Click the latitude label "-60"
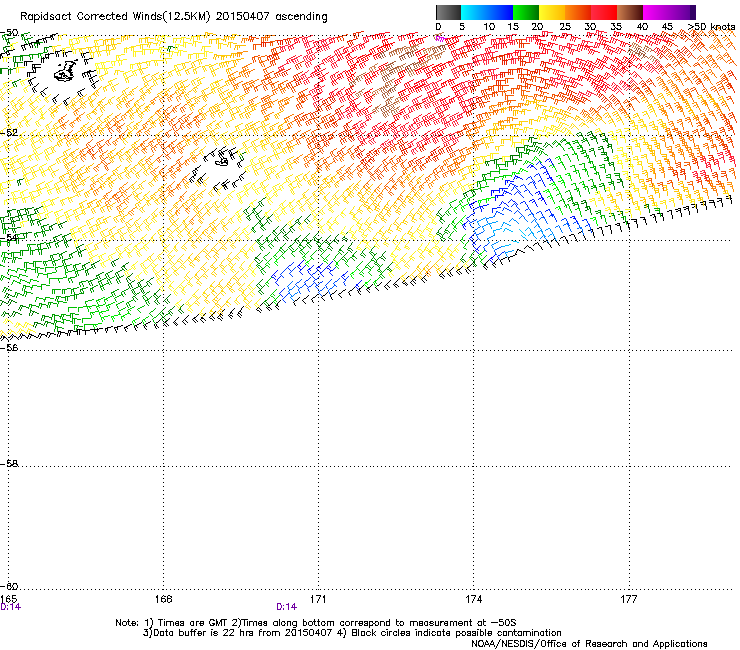The image size is (740, 650). click(x=9, y=586)
